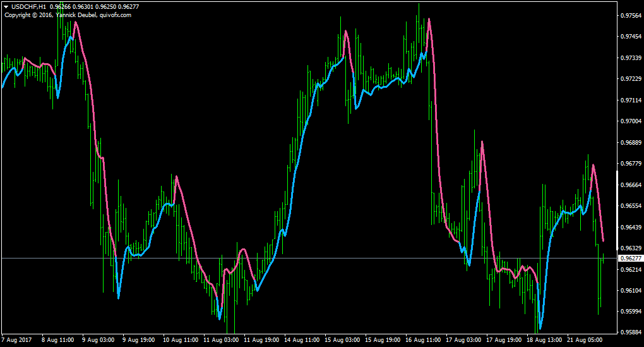Click the 0.96664 price axis label

pos(631,185)
